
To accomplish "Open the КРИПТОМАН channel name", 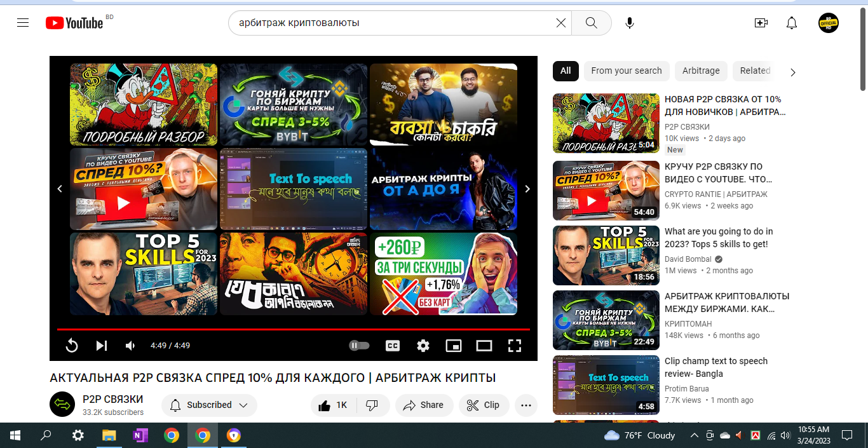I will coord(688,324).
